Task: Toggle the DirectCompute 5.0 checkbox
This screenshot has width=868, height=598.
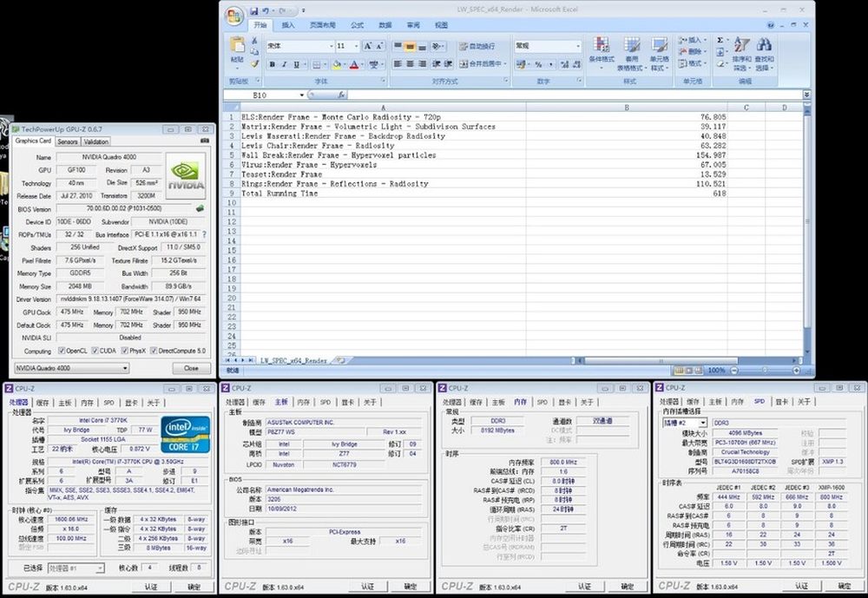Action: click(154, 351)
